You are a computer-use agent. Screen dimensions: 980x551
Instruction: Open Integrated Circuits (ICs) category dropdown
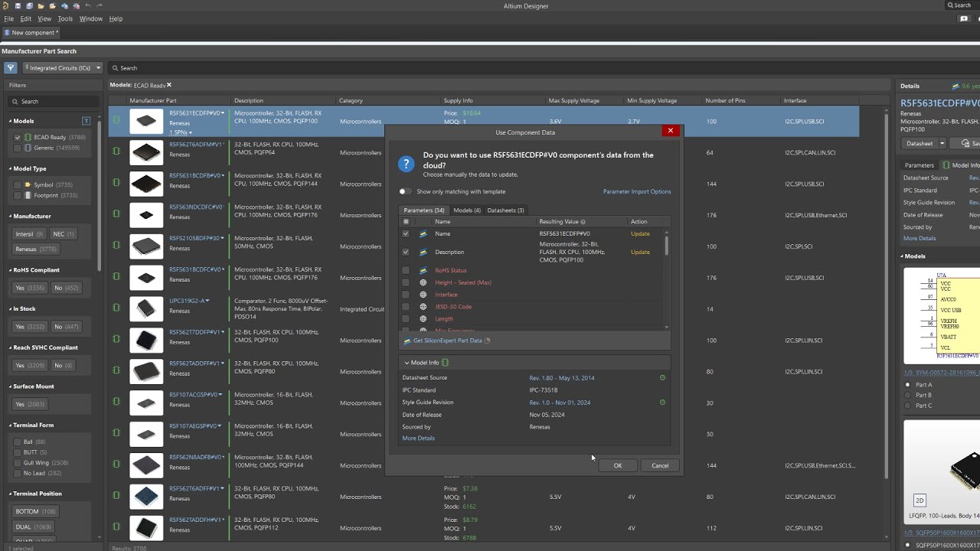[63, 68]
